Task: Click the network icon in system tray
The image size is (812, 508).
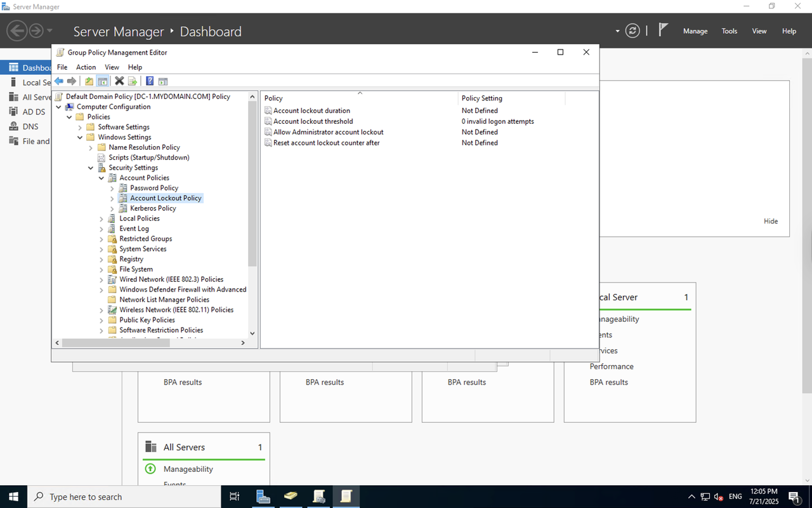Action: point(705,497)
